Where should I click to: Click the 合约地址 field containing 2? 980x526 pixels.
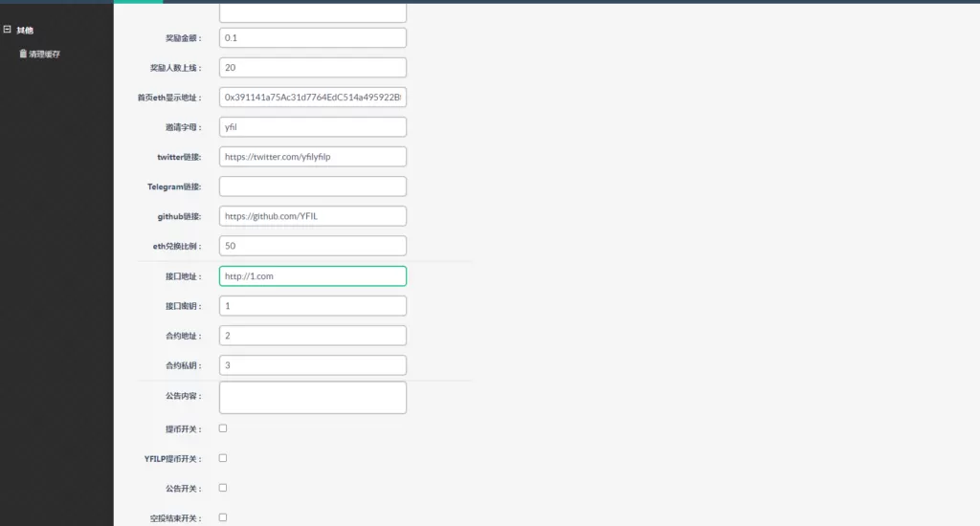click(312, 336)
